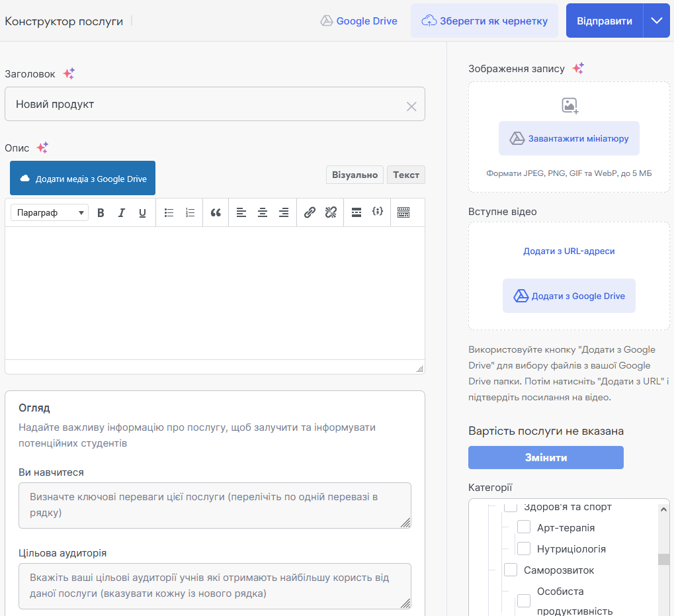Click AI sparkle icon next to Заголовок
This screenshot has width=674, height=616.
tap(69, 74)
